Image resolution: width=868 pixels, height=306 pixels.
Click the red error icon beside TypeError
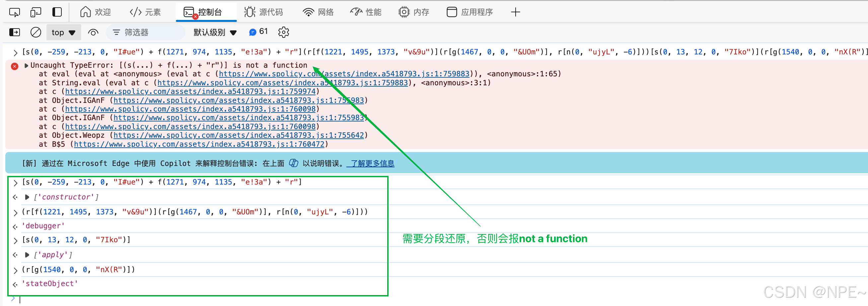click(x=15, y=66)
